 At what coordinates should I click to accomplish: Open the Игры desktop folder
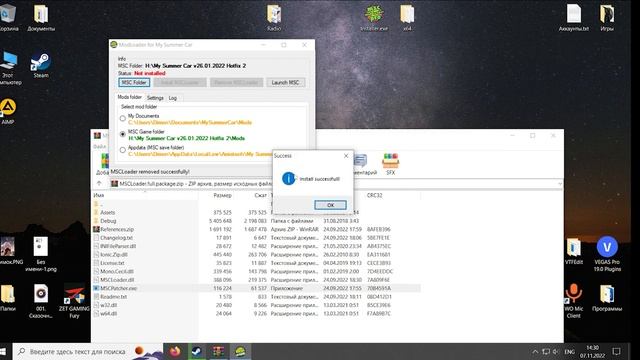coord(607,18)
